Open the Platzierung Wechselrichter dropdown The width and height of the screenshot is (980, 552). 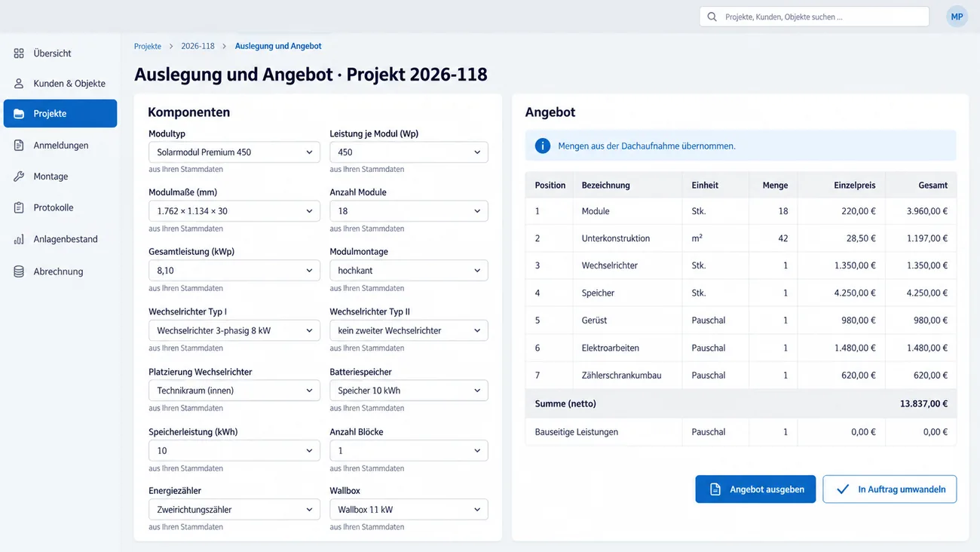(x=234, y=391)
